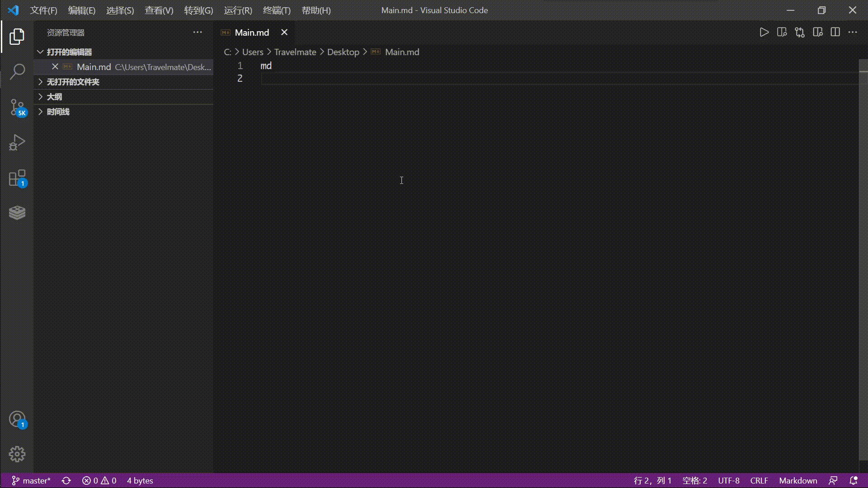Open the 资源管理器 more actions ellipsis

click(x=198, y=32)
